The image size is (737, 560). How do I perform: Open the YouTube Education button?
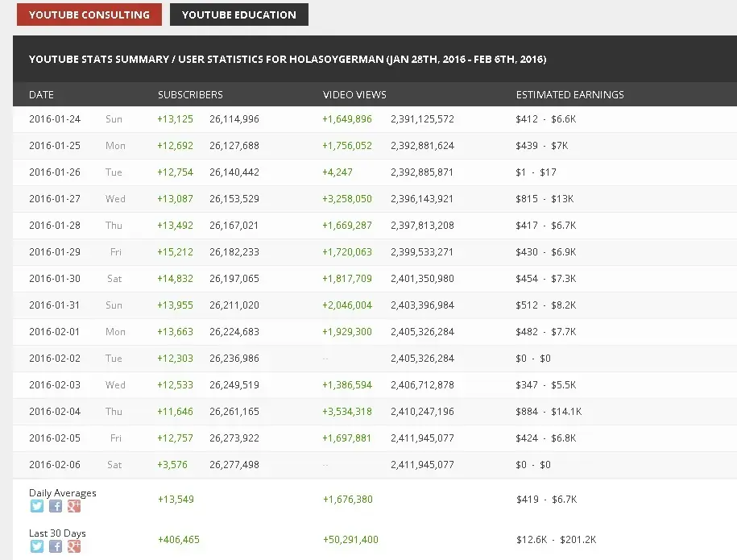click(238, 15)
